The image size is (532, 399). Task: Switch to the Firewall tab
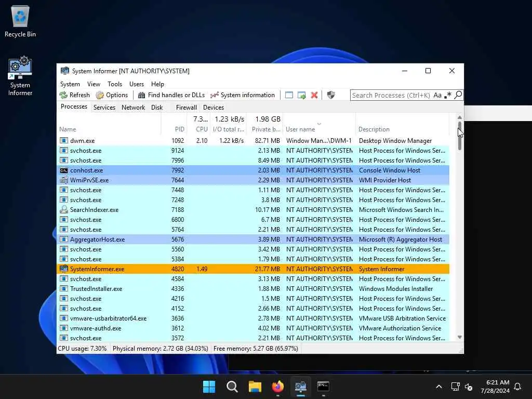[x=187, y=107]
